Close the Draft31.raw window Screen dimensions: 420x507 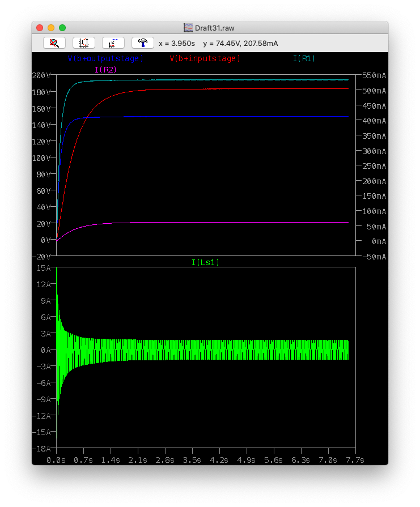[40, 28]
